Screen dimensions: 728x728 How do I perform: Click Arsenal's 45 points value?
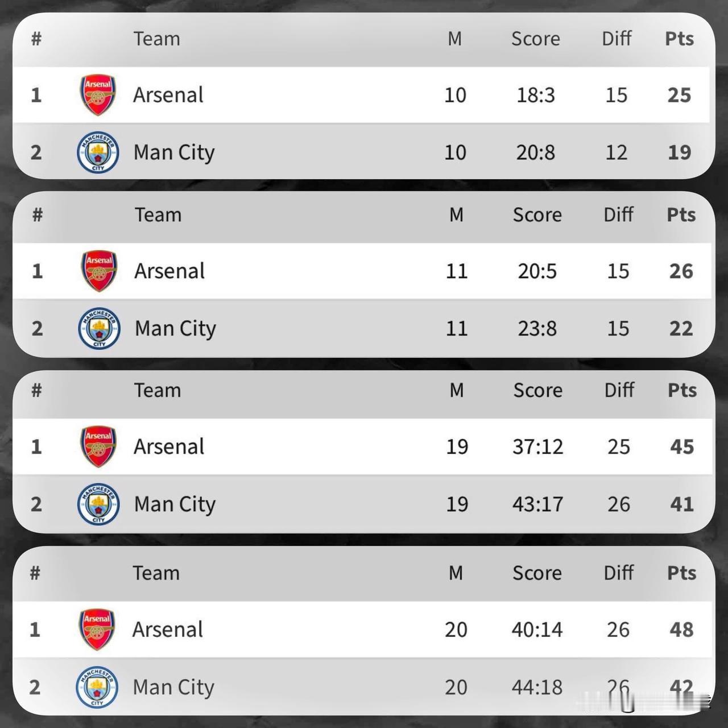click(681, 446)
